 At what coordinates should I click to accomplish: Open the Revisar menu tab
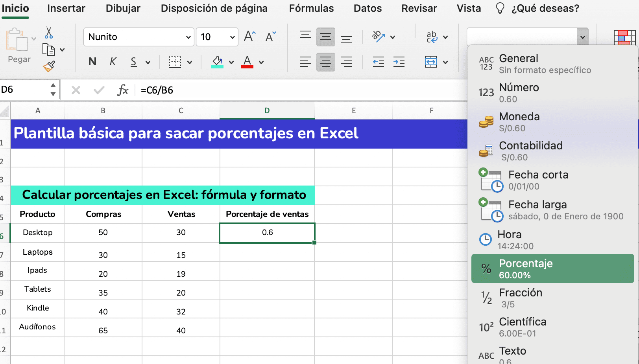[x=419, y=8]
